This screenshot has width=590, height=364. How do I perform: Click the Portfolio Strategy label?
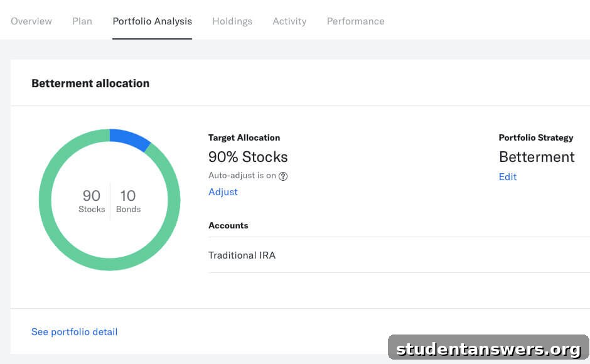point(536,138)
